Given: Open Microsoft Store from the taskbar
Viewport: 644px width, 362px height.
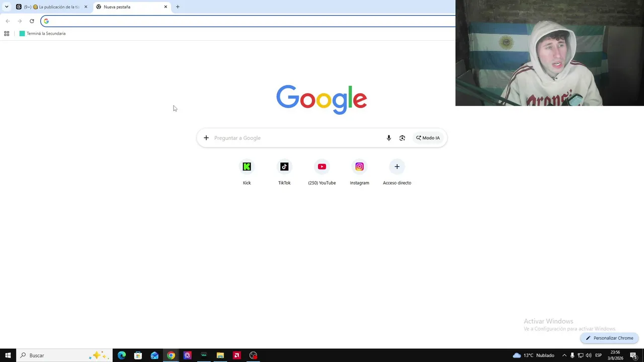Looking at the screenshot, I should pyautogui.click(x=138, y=355).
